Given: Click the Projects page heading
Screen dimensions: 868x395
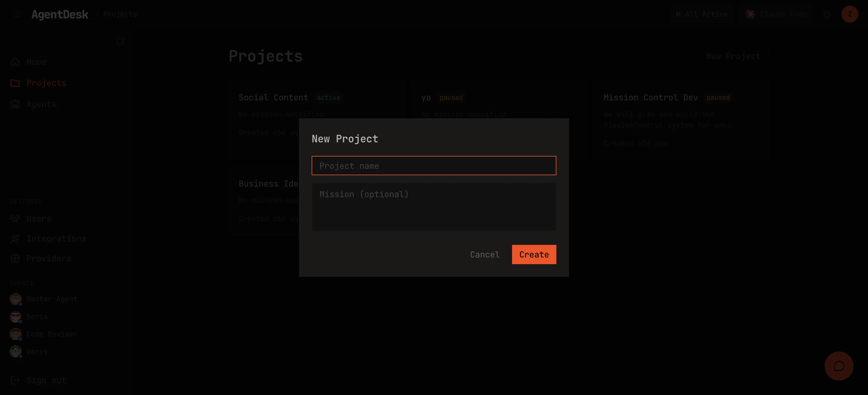Looking at the screenshot, I should pyautogui.click(x=266, y=56).
